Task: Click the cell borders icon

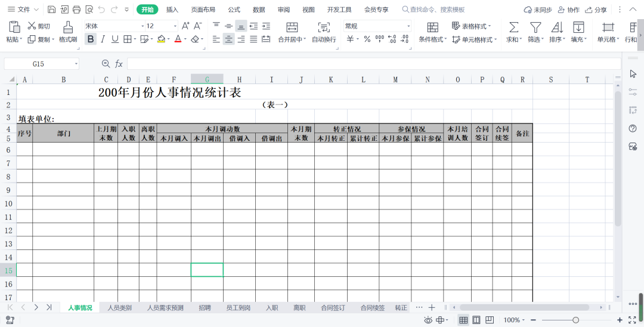Action: [x=128, y=39]
